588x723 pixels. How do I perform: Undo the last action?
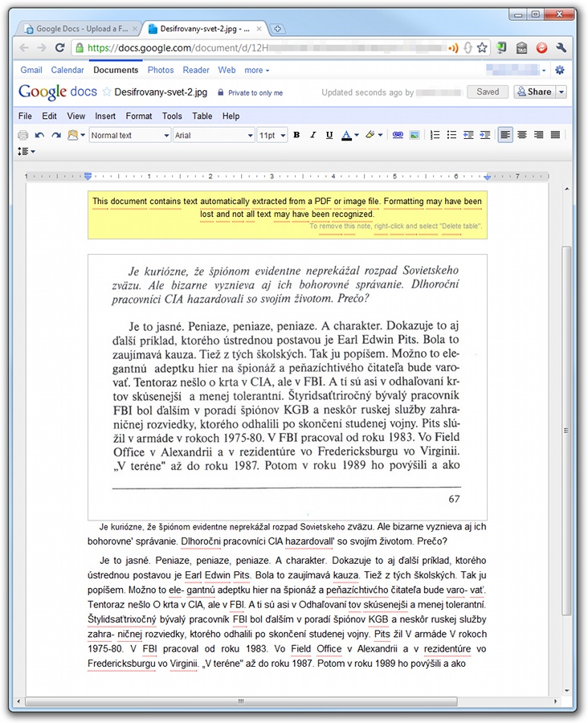(x=40, y=136)
